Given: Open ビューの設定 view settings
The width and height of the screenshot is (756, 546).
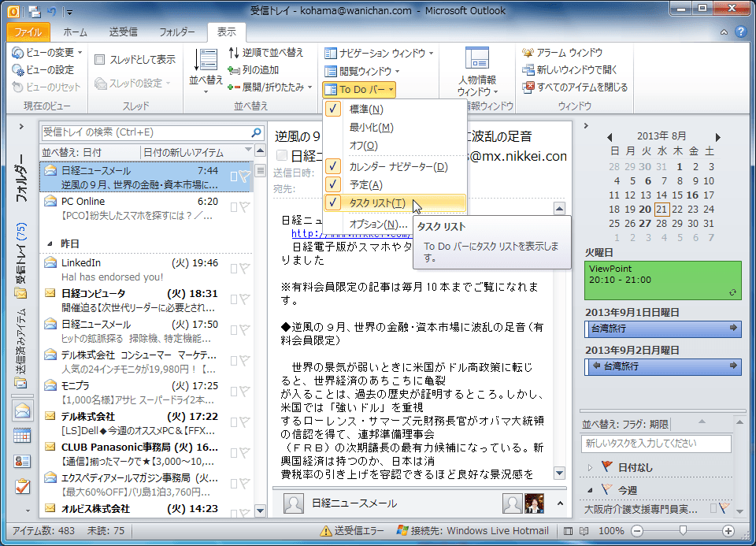Looking at the screenshot, I should tap(43, 70).
